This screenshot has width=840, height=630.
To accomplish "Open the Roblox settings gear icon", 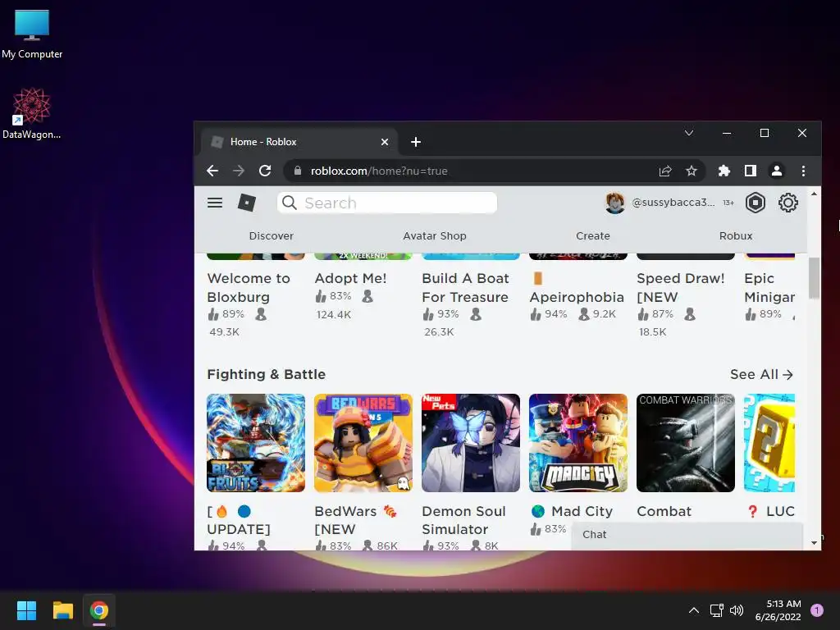I will (x=787, y=203).
